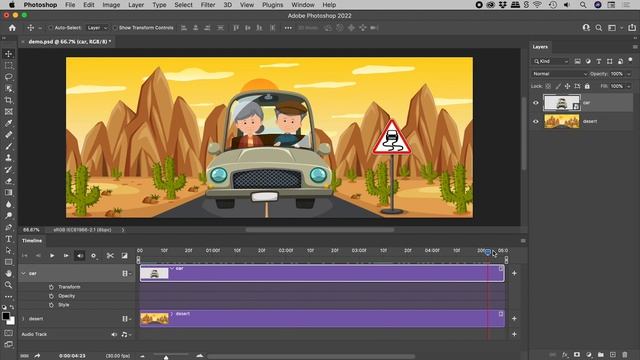
Task: Enable the Auto-Select checkbox
Action: click(51, 28)
